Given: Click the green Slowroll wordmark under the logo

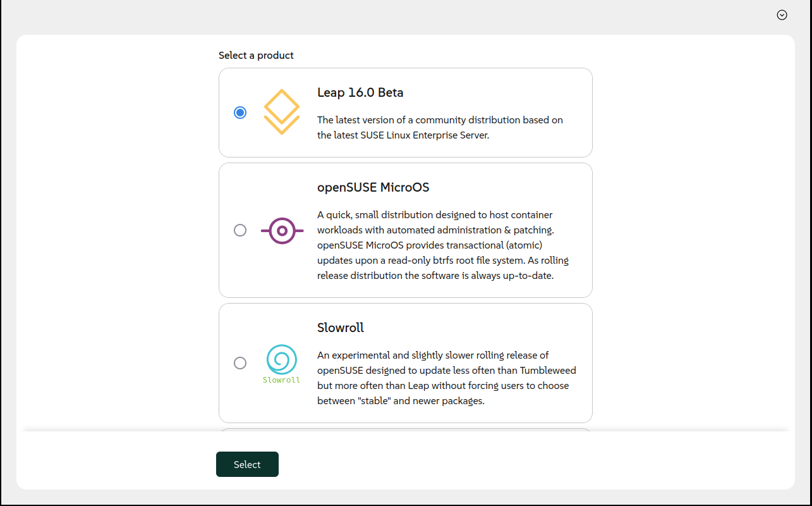Looking at the screenshot, I should (x=281, y=380).
